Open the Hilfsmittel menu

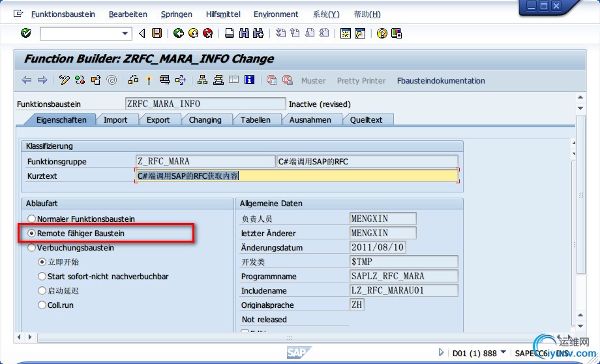[223, 14]
